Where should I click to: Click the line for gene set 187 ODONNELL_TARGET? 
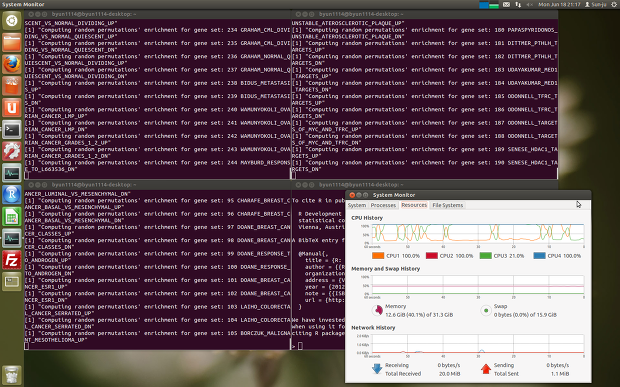[425, 123]
